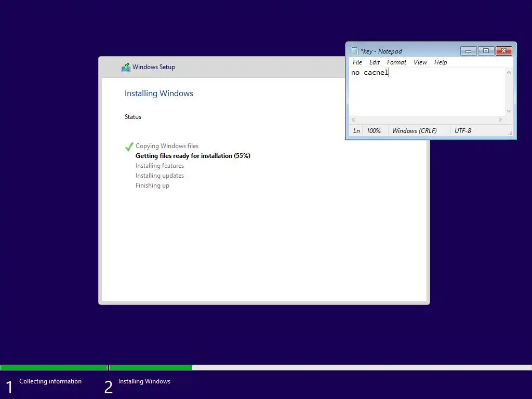This screenshot has height=399, width=532.
Task: Click the Notepad icon in title bar
Action: point(354,51)
